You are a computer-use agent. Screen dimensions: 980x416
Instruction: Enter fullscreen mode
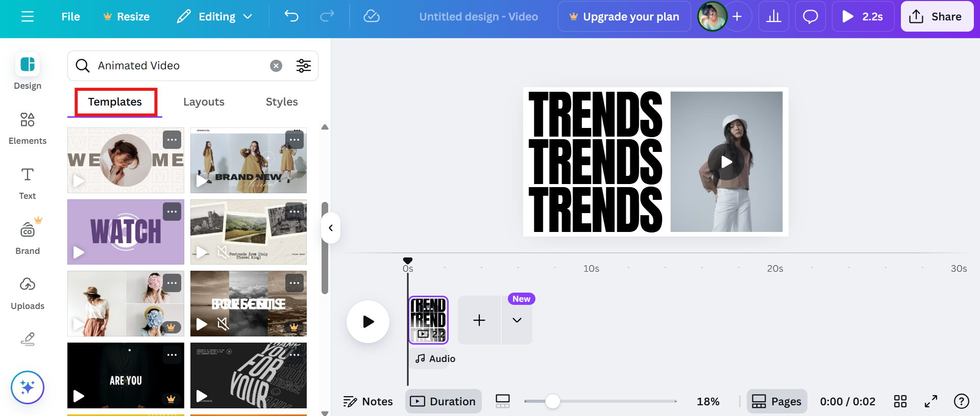(931, 402)
